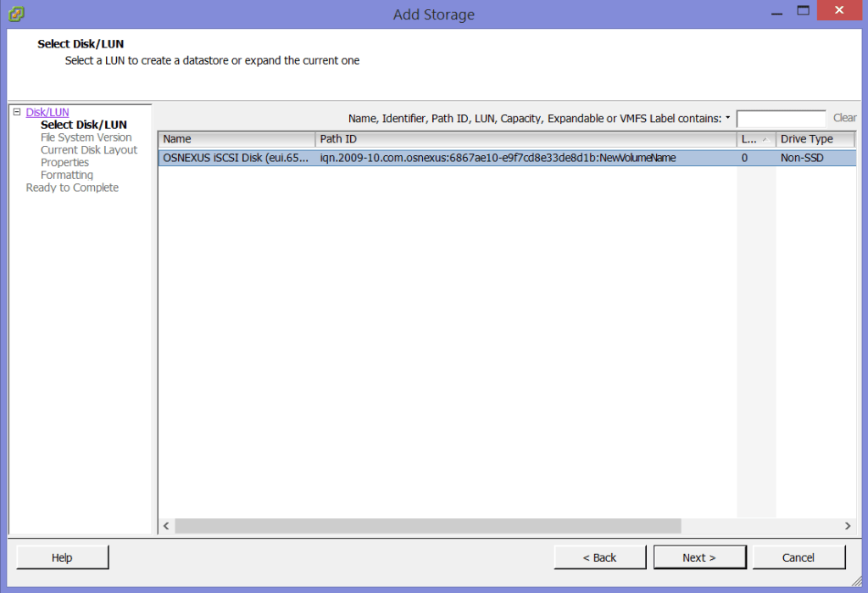Click the vSphere Client icon in title bar
The image size is (868, 593).
pyautogui.click(x=16, y=14)
